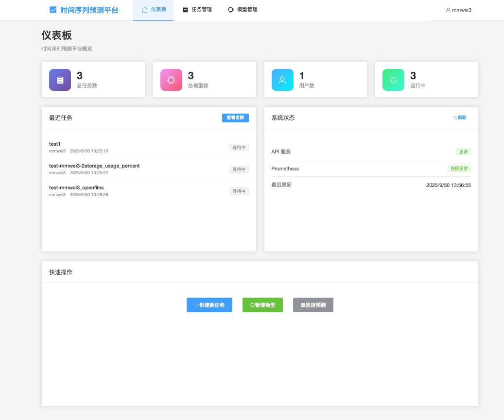Click the green 管理模型 button
This screenshot has height=420, width=504.
(x=262, y=305)
